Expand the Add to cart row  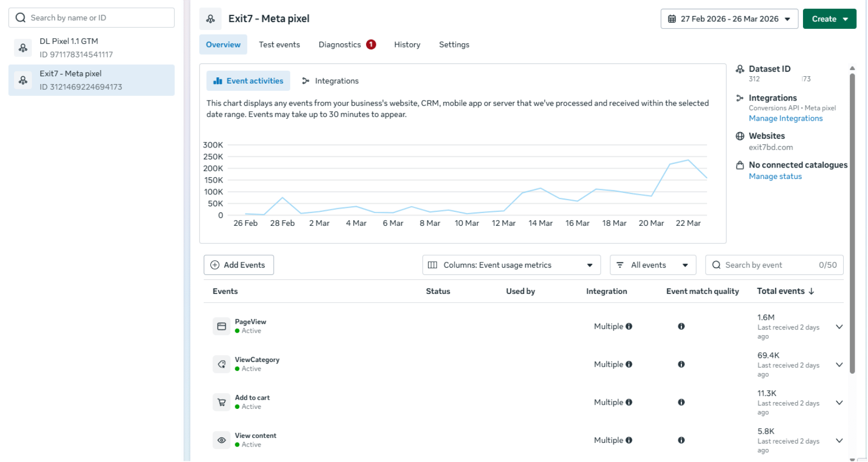click(x=839, y=403)
